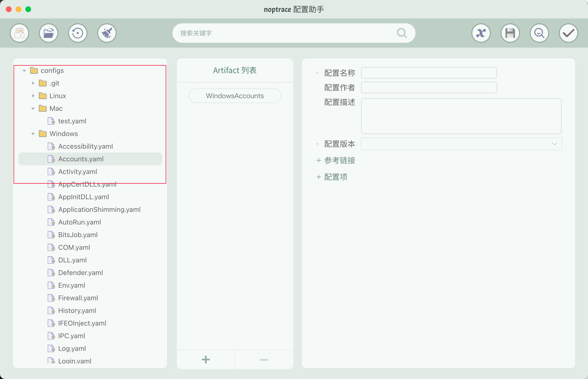Add an artifact with the plus button
Screen dimensions: 588x379
click(206, 359)
